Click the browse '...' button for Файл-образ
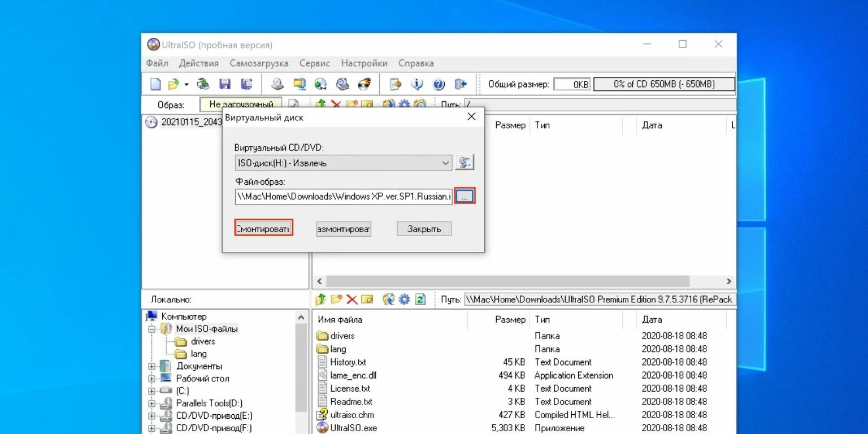Screen dimensions: 868x434 (x=465, y=197)
